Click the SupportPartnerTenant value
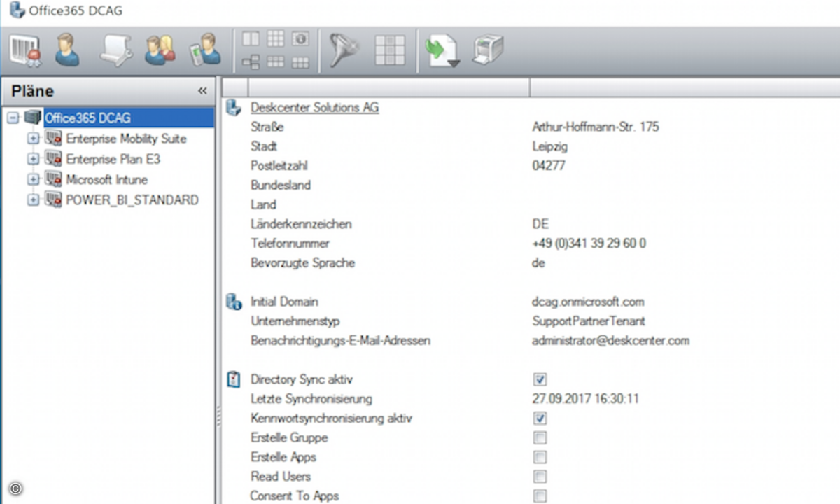 pos(588,321)
